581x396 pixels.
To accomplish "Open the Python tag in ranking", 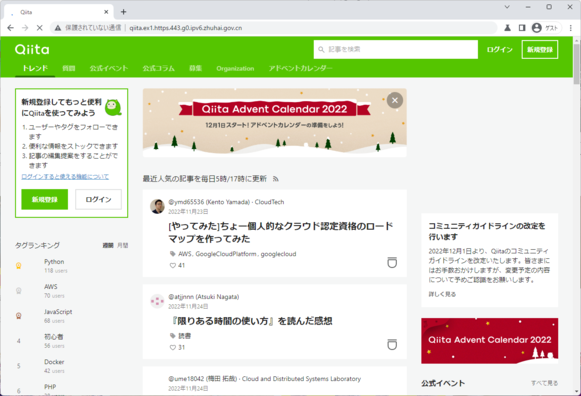I will click(x=54, y=262).
